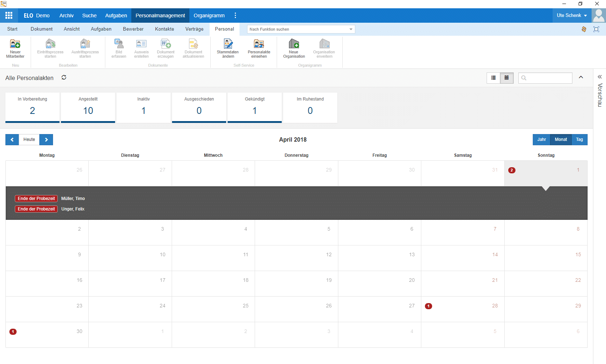Create a Neue Organisation

pos(294,48)
